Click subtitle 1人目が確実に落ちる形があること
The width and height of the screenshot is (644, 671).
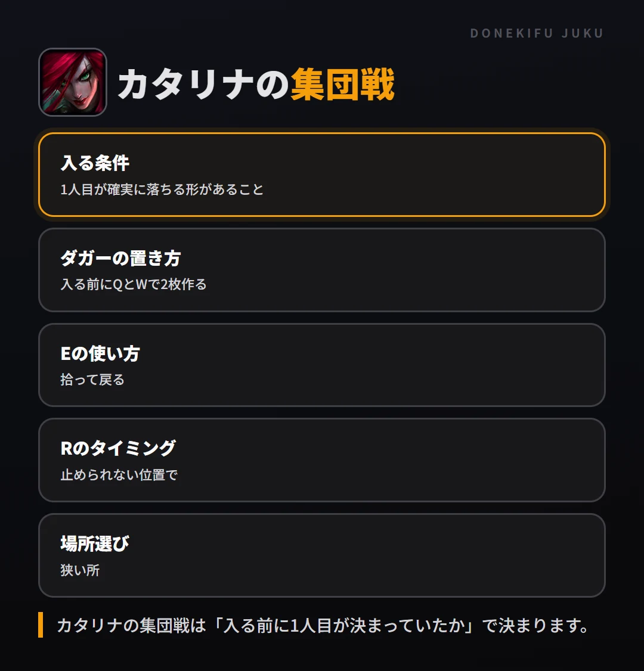pyautogui.click(x=162, y=190)
